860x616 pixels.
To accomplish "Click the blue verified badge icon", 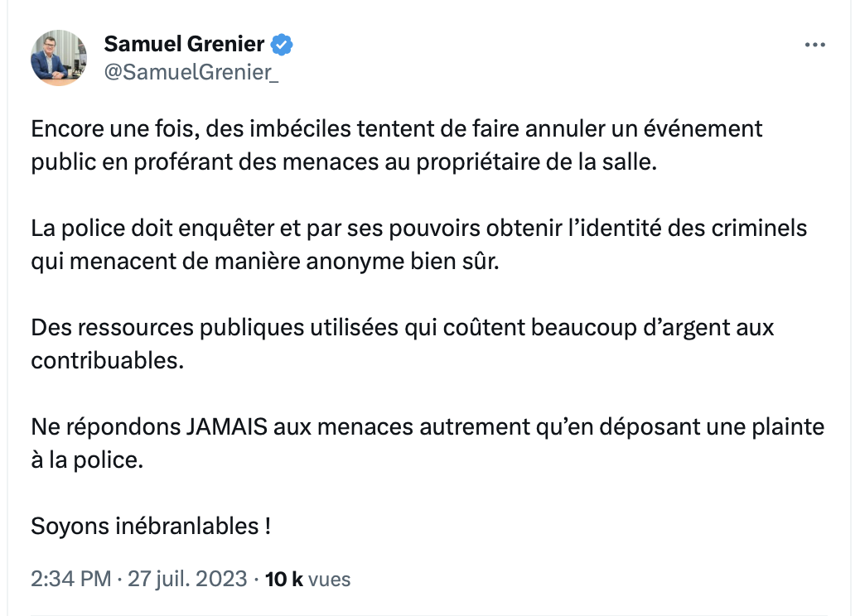I will click(x=282, y=45).
